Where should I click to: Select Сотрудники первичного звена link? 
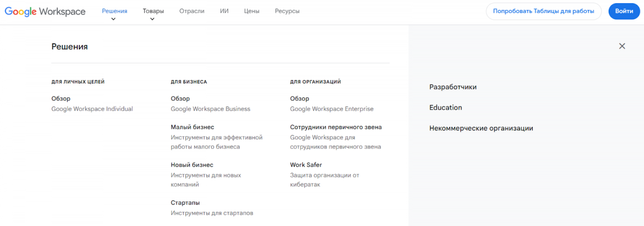coord(336,127)
